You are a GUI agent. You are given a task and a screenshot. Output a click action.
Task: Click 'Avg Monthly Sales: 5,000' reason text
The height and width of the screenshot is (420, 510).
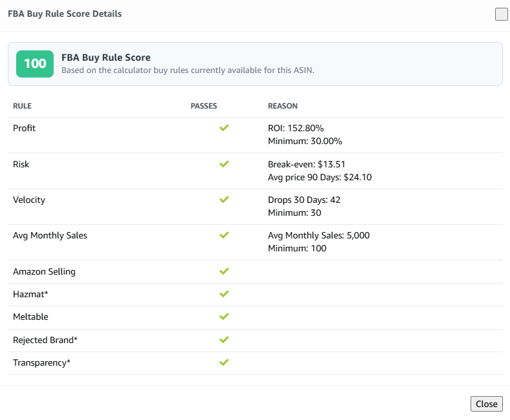[x=319, y=235]
